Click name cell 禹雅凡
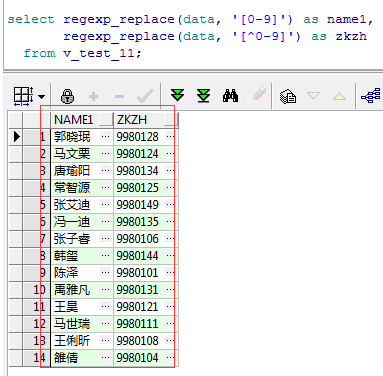This screenshot has height=376, width=383. coord(72,290)
